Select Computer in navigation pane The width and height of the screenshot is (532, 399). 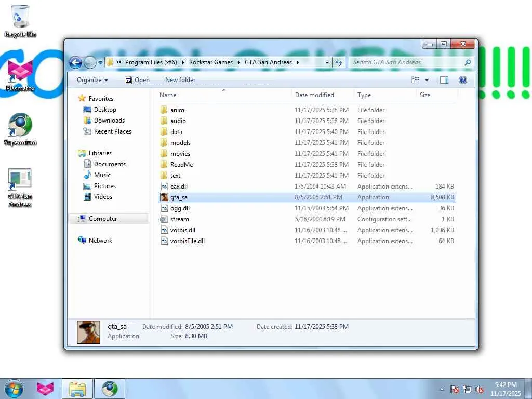pos(109,219)
